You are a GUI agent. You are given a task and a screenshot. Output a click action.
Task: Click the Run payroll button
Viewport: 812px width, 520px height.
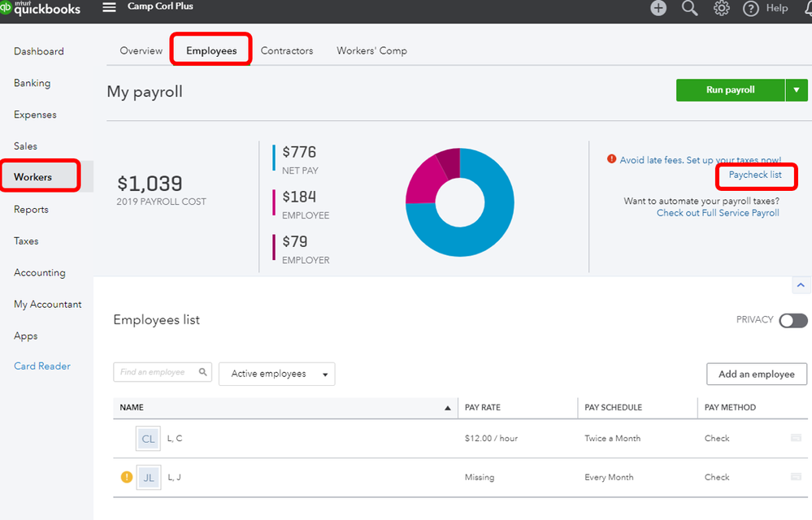pyautogui.click(x=730, y=90)
